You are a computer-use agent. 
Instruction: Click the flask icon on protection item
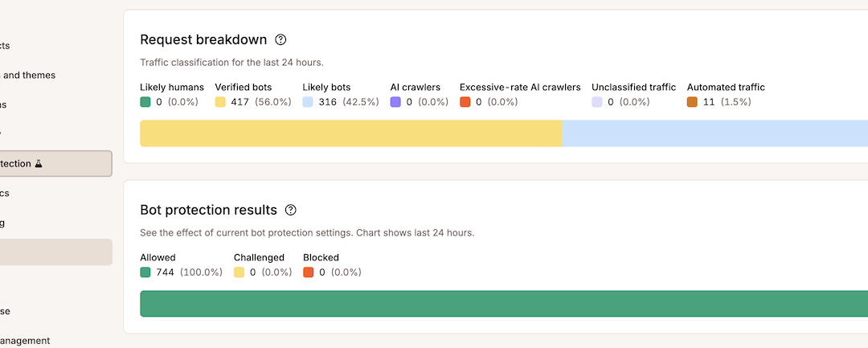[39, 164]
